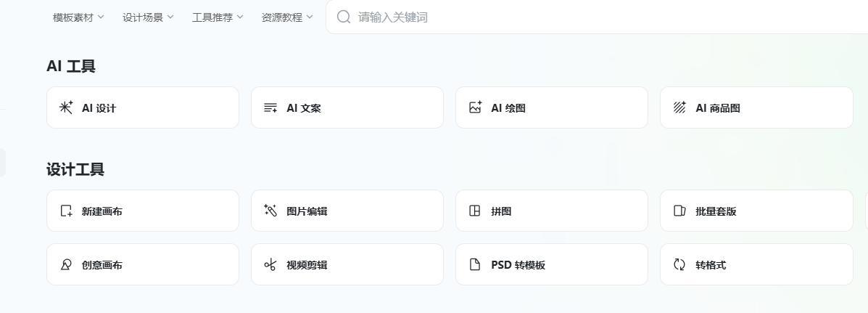Click the 设计工具 section heading

[75, 169]
